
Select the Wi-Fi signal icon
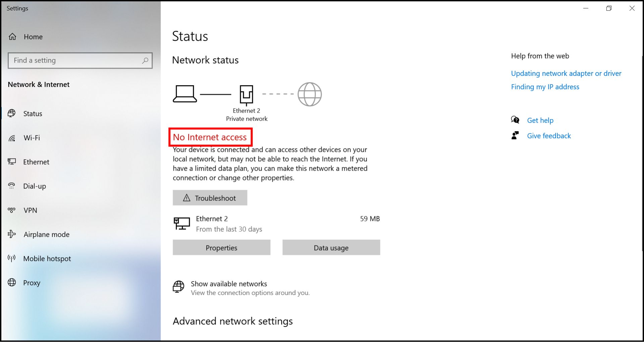pos(12,138)
